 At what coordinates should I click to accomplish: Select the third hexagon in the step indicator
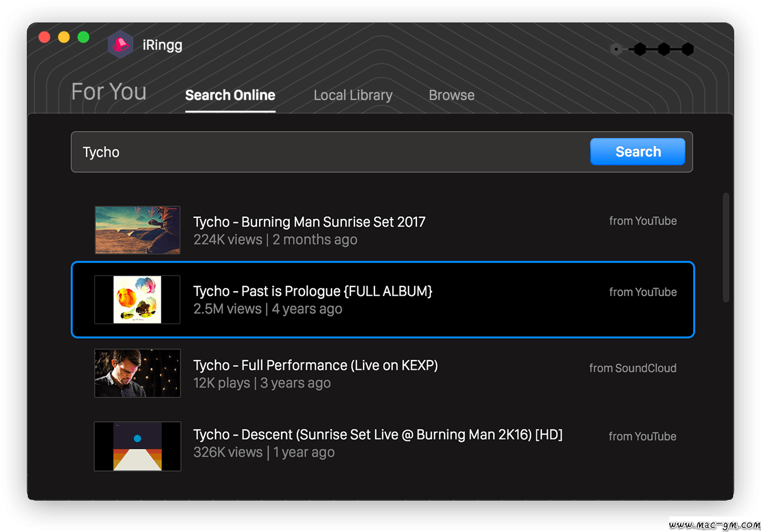pos(664,49)
